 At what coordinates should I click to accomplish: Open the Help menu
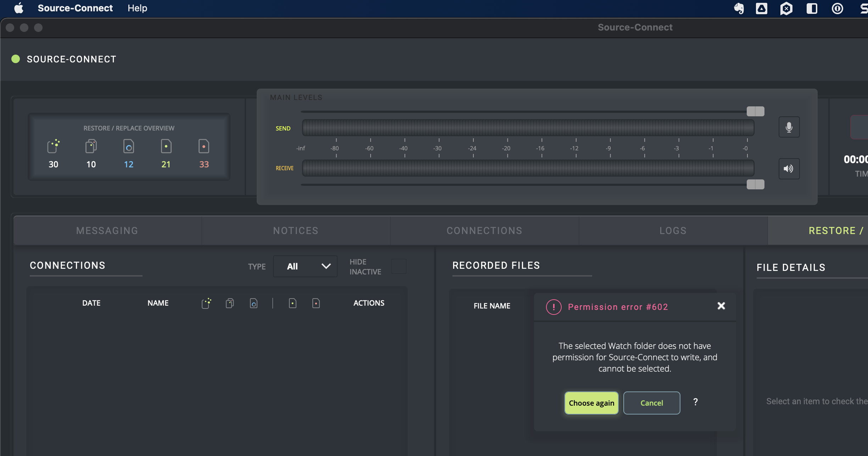pyautogui.click(x=137, y=8)
